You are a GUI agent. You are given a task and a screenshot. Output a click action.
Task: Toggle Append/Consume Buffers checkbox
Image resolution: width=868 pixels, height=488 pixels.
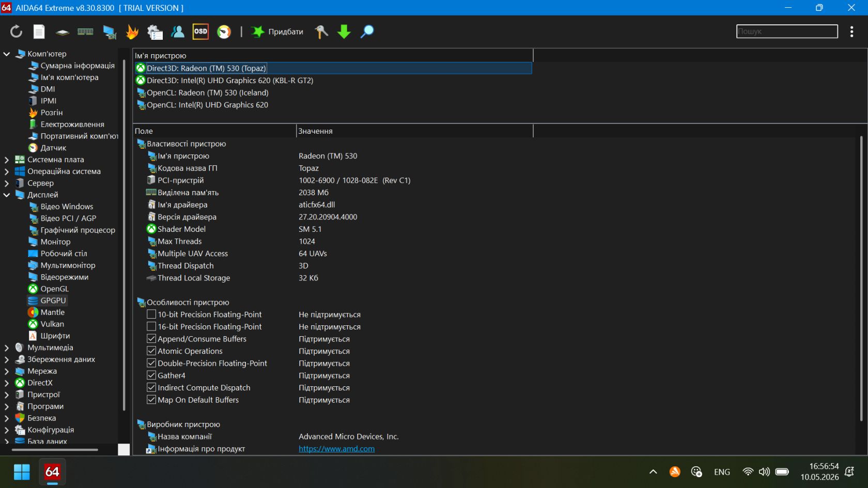pos(151,339)
